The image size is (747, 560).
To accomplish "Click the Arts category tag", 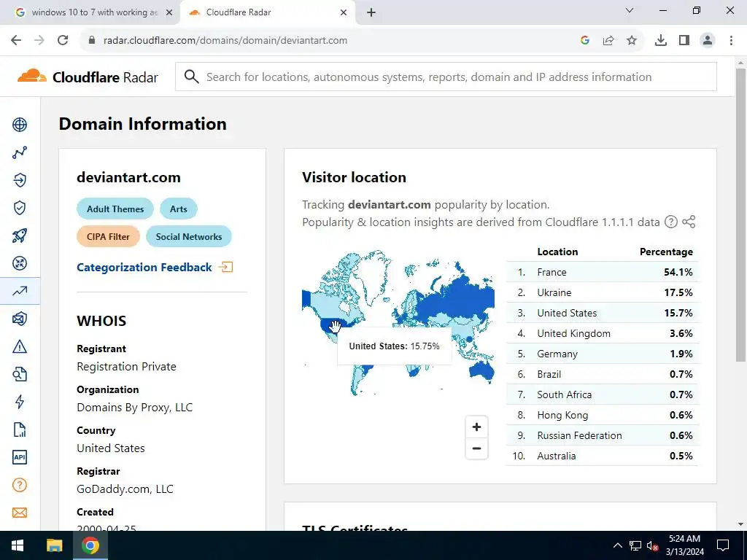I will click(x=179, y=209).
